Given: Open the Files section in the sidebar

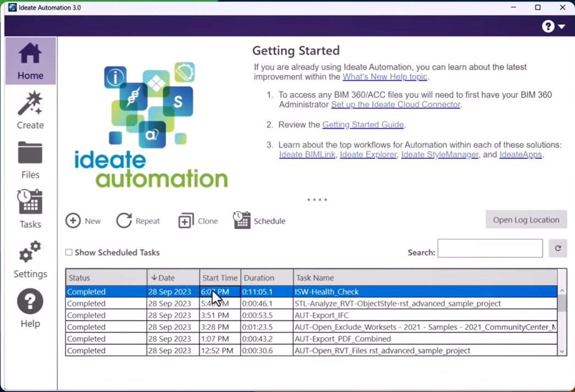Looking at the screenshot, I should [x=30, y=160].
